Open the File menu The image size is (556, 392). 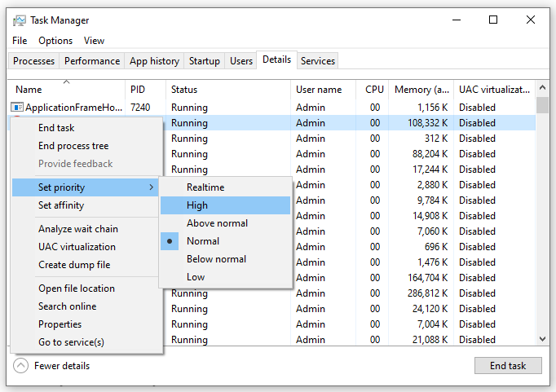[20, 41]
